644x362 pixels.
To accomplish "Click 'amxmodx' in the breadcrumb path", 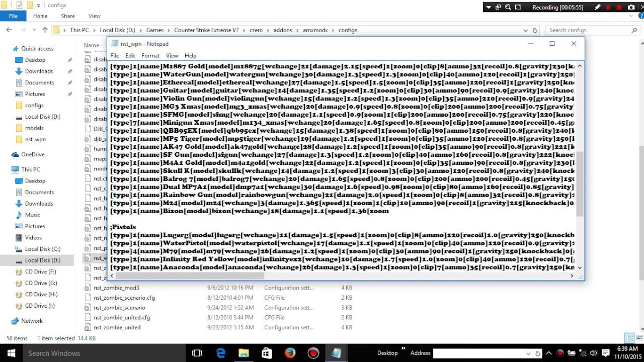I will click(315, 30).
